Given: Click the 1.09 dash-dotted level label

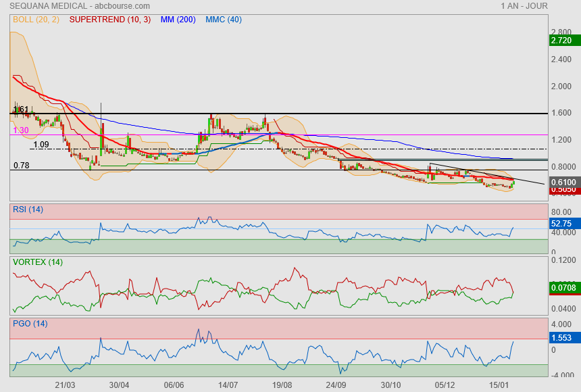Looking at the screenshot, I should coord(41,145).
